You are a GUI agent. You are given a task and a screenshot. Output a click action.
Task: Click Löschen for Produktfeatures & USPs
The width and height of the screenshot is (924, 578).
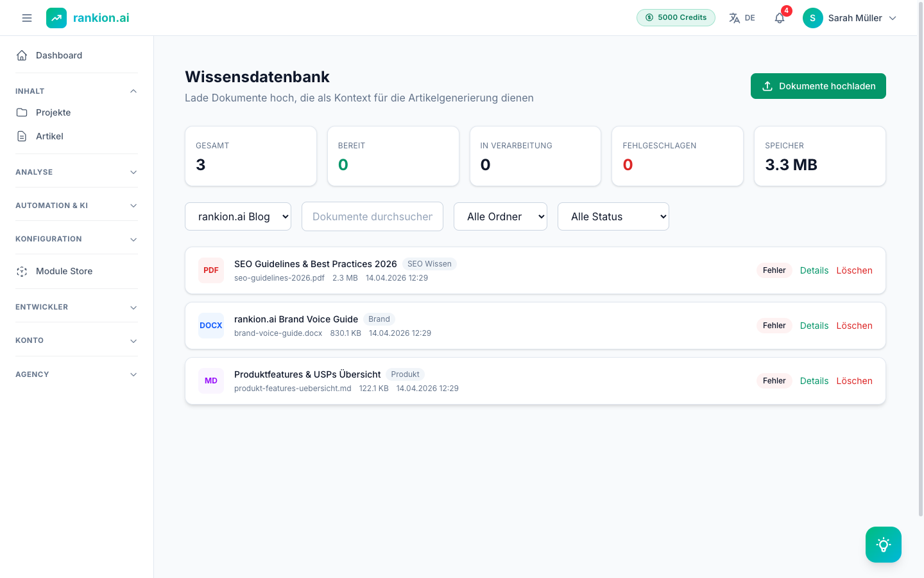[854, 381]
